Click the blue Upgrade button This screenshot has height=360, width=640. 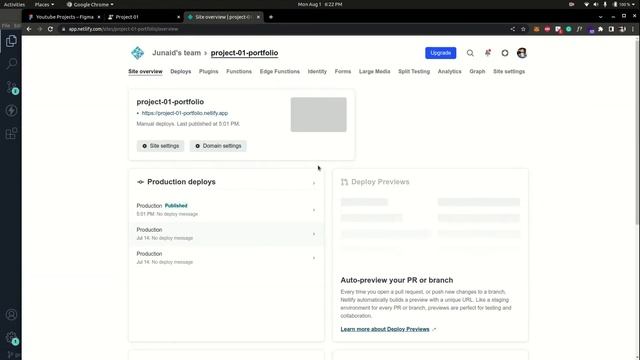click(440, 53)
